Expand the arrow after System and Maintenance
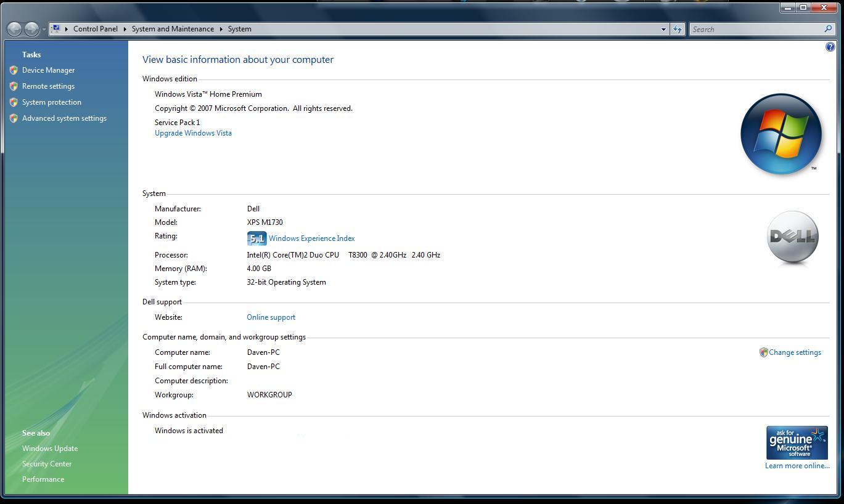844x504 pixels. [221, 29]
